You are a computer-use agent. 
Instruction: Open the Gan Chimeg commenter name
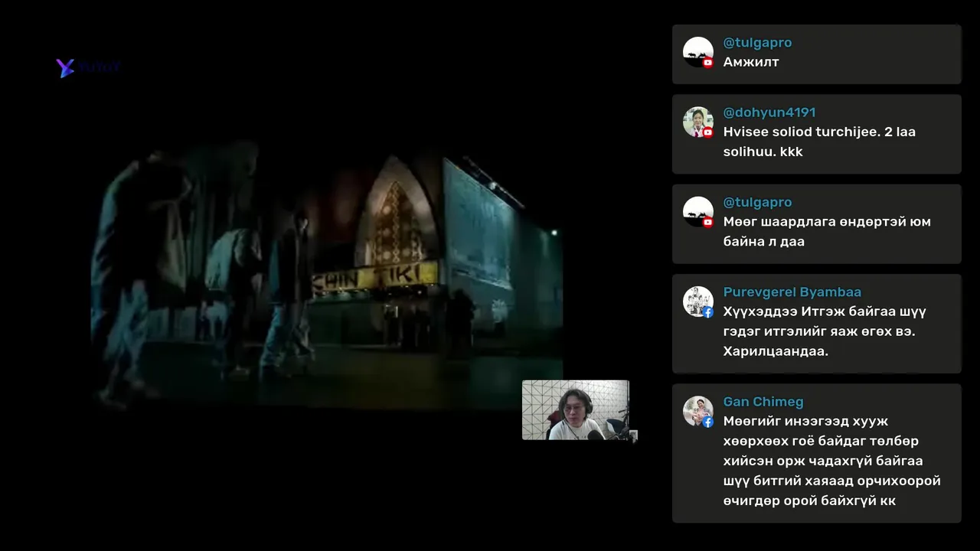(763, 402)
